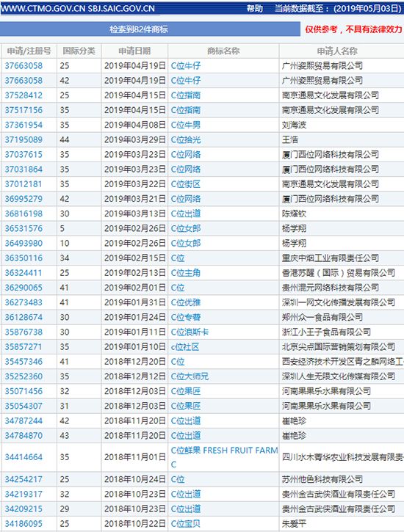The width and height of the screenshot is (404, 532).
Task: Open registration number 34209215
Action: [24, 509]
